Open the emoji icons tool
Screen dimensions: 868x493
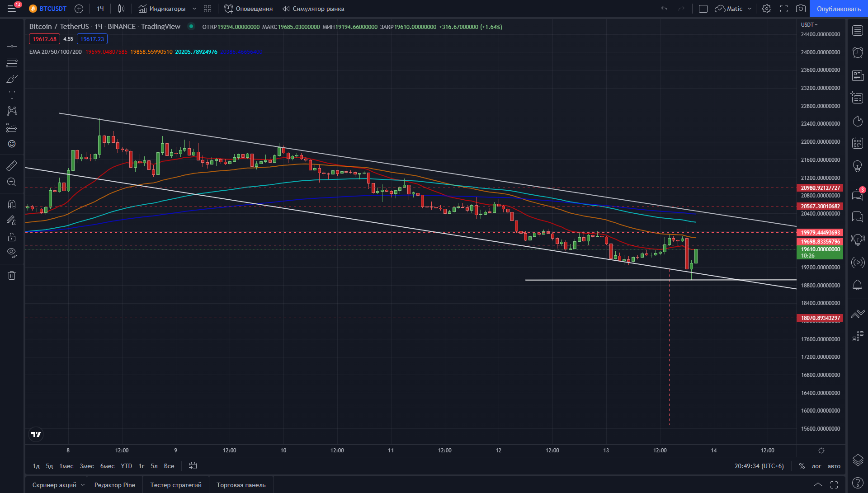coord(12,144)
